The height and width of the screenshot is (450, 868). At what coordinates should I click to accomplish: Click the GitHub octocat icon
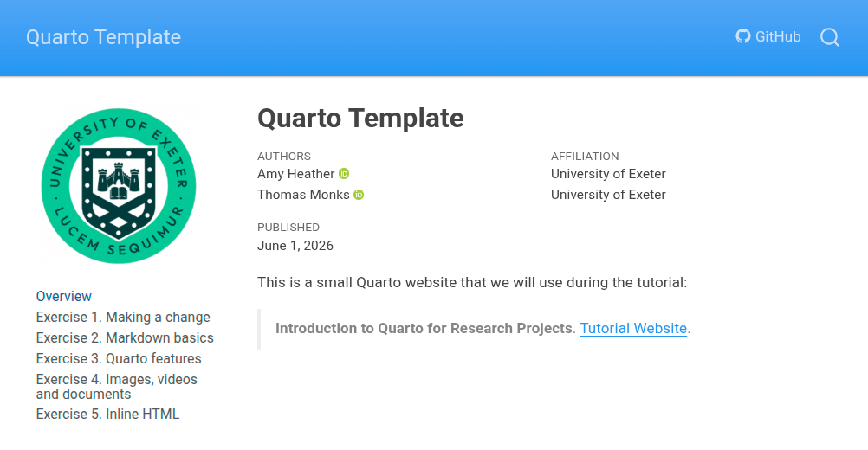coord(743,36)
